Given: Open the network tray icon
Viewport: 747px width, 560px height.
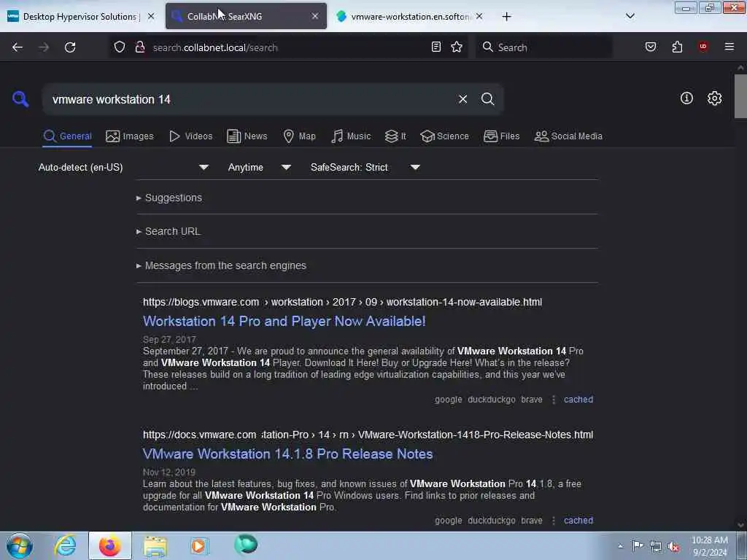Looking at the screenshot, I should pos(656,547).
